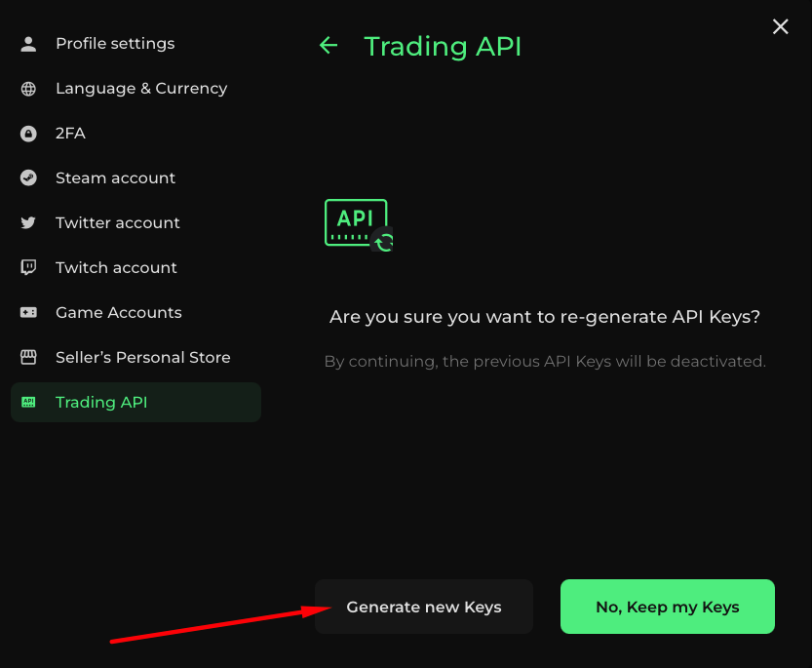Image resolution: width=812 pixels, height=668 pixels.
Task: Click the Trading API sidebar icon
Action: (x=28, y=402)
